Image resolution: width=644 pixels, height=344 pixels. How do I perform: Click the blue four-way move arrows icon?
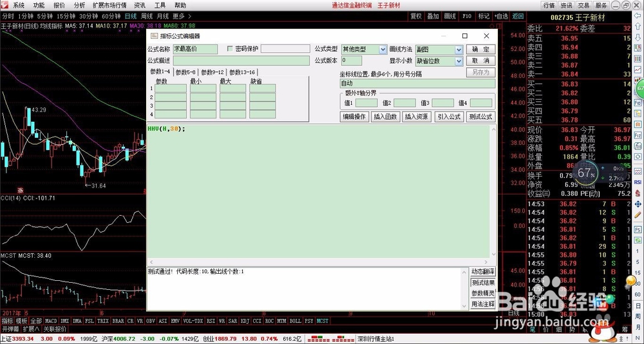click(x=638, y=204)
